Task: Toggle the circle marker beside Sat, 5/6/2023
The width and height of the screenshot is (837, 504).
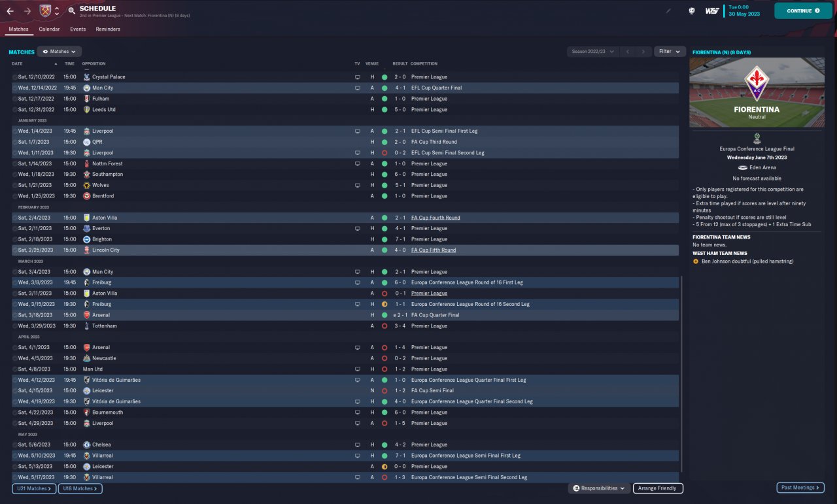Action: [15, 445]
